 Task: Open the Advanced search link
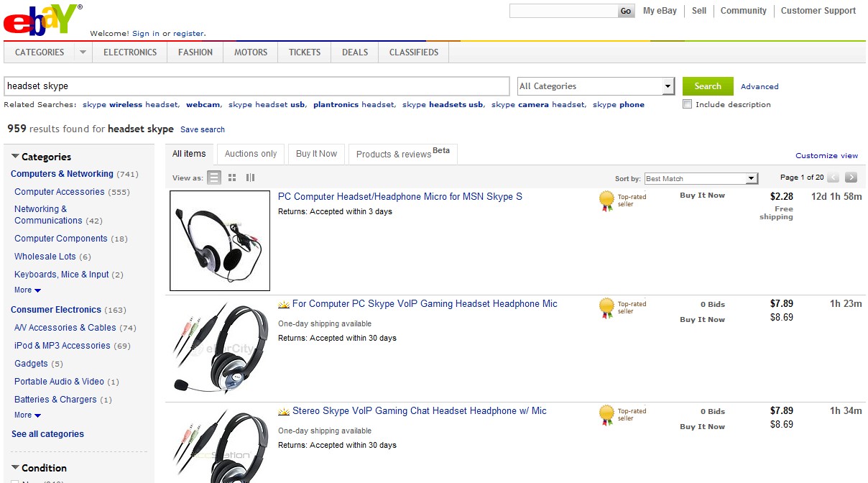pos(759,86)
